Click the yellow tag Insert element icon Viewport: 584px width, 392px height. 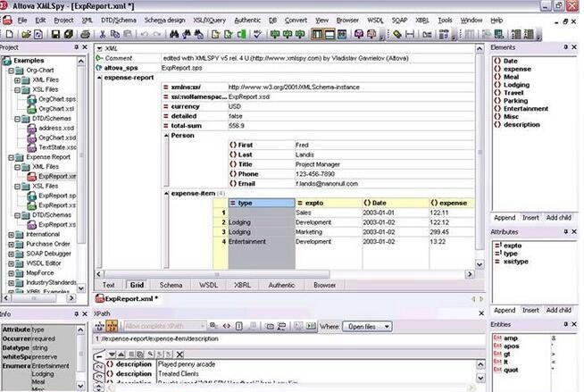(x=397, y=34)
